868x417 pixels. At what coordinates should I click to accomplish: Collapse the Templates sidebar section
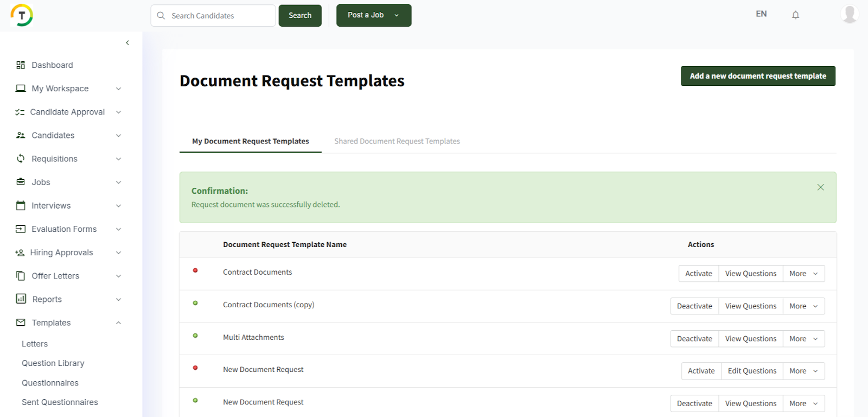[x=118, y=323]
